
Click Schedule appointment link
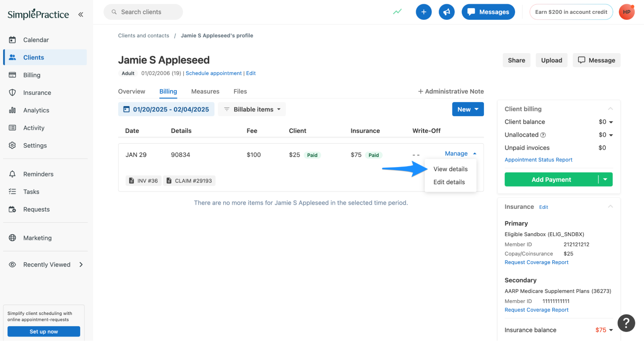pos(214,73)
